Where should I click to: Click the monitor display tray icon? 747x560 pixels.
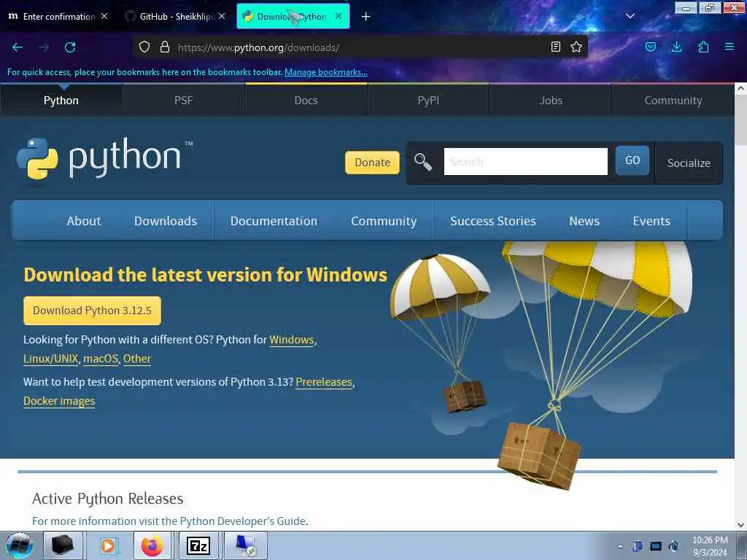[656, 546]
